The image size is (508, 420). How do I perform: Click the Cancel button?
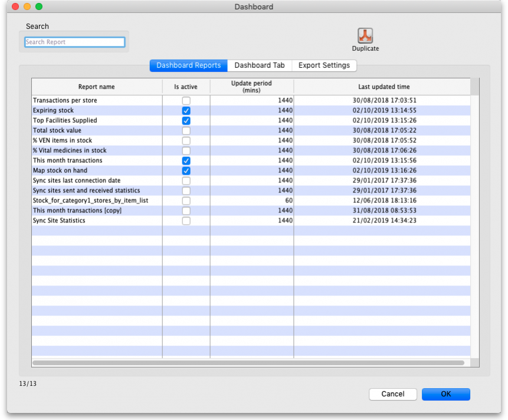coord(392,394)
